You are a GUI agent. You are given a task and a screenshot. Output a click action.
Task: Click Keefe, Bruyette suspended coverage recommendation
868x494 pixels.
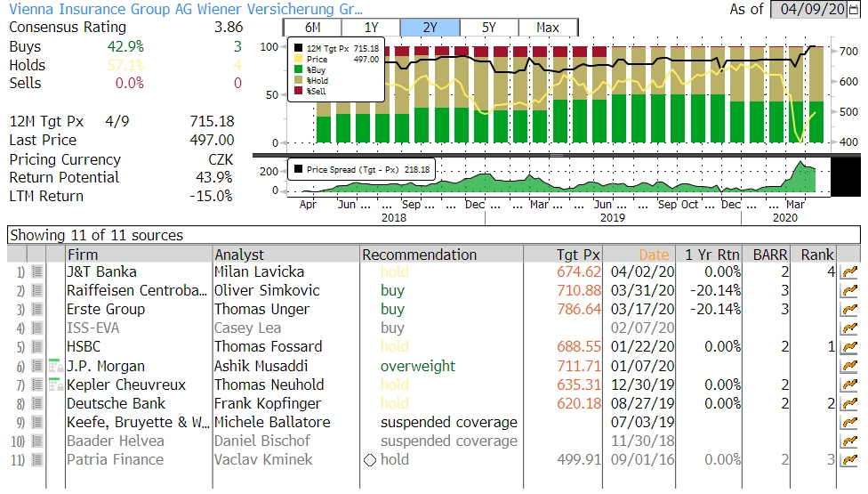point(448,423)
